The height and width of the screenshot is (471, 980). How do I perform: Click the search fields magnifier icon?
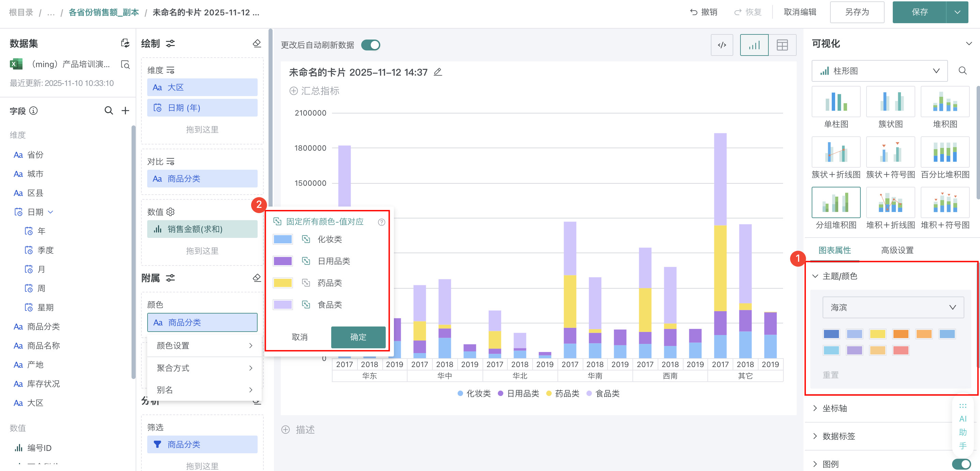(x=109, y=111)
